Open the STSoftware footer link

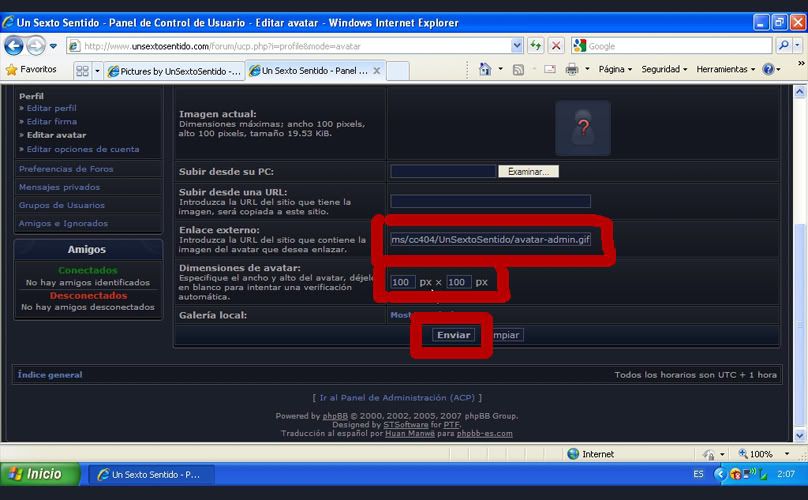406,425
